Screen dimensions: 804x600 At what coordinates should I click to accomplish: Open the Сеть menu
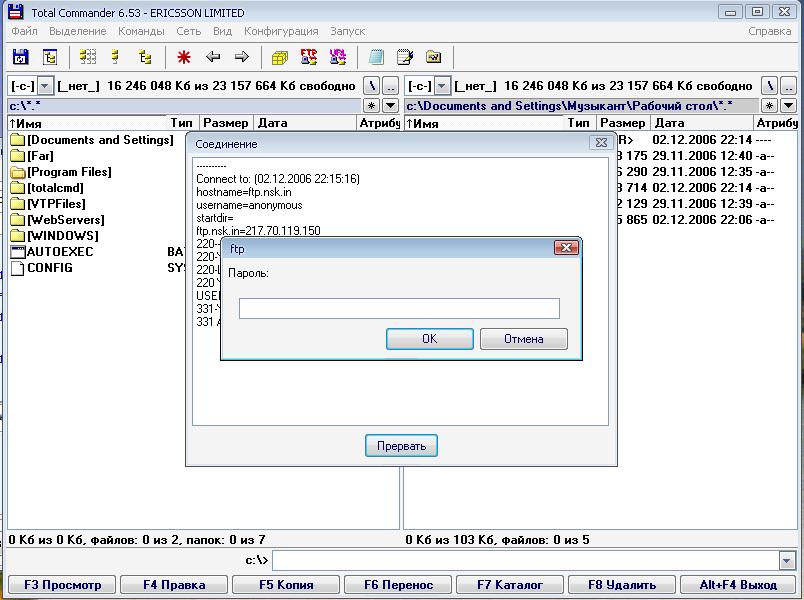188,31
